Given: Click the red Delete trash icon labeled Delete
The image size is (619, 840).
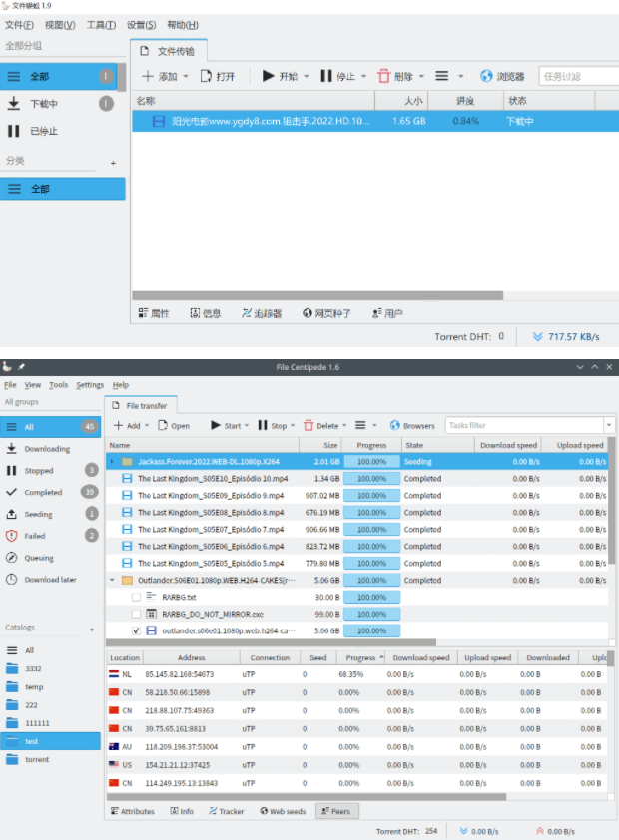Looking at the screenshot, I should coord(309,426).
